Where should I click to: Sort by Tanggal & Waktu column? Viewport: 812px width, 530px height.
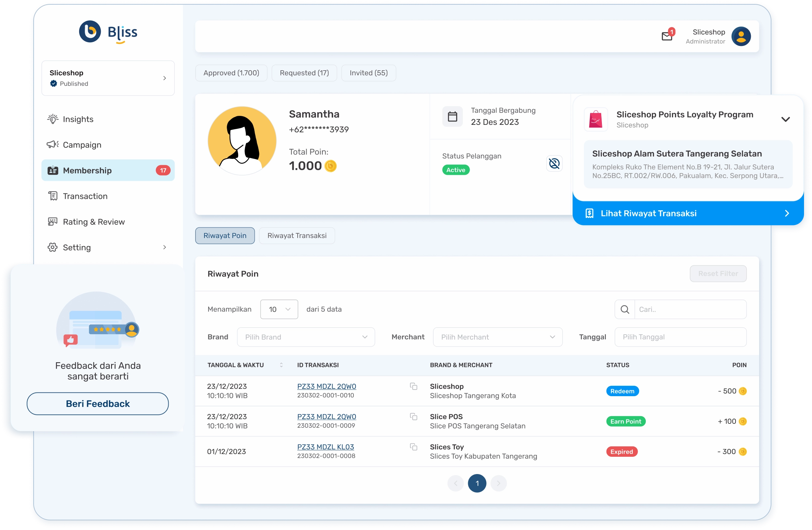[x=281, y=365]
